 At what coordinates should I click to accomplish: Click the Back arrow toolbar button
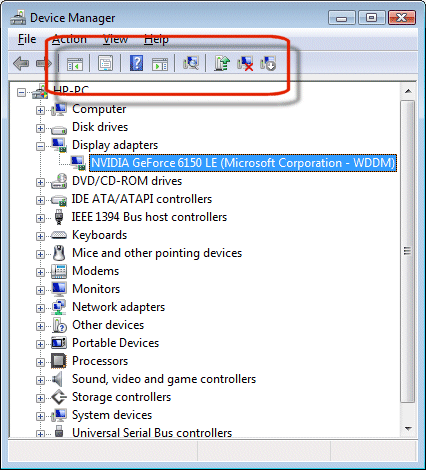[21, 63]
